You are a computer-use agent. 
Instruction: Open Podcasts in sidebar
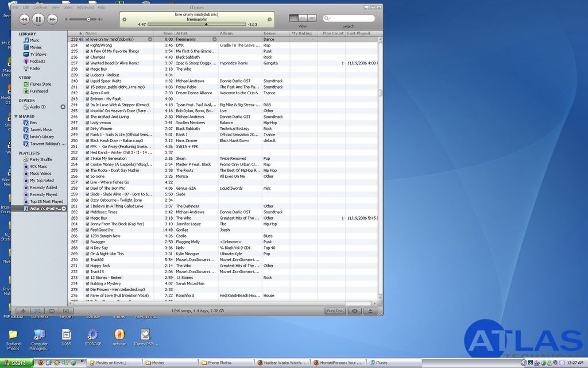tap(37, 61)
